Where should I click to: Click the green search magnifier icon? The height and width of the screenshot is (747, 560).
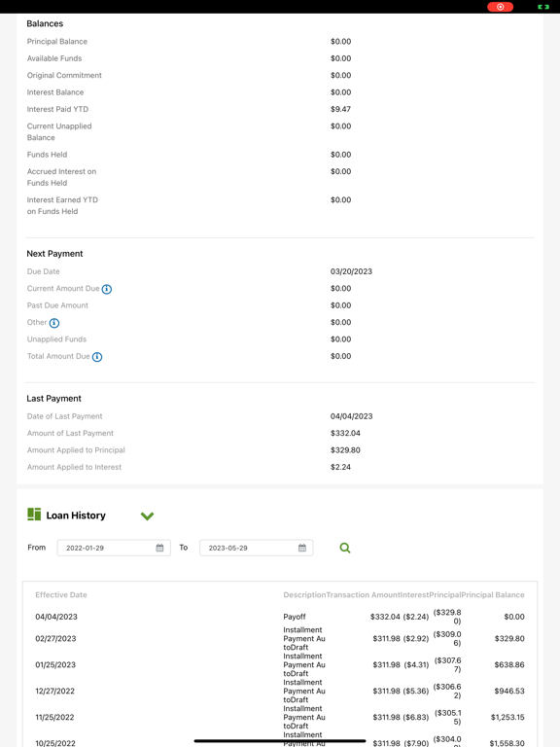tap(345, 548)
